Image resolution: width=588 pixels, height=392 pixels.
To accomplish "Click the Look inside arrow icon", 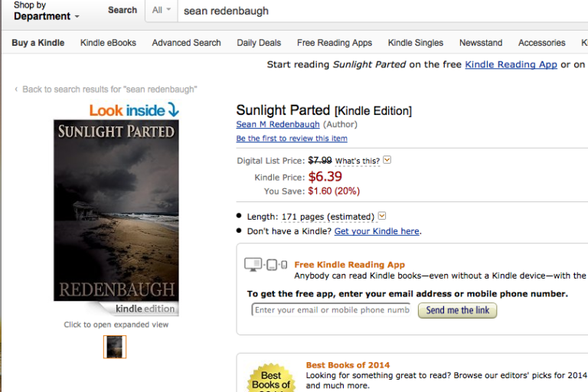I will [172, 111].
